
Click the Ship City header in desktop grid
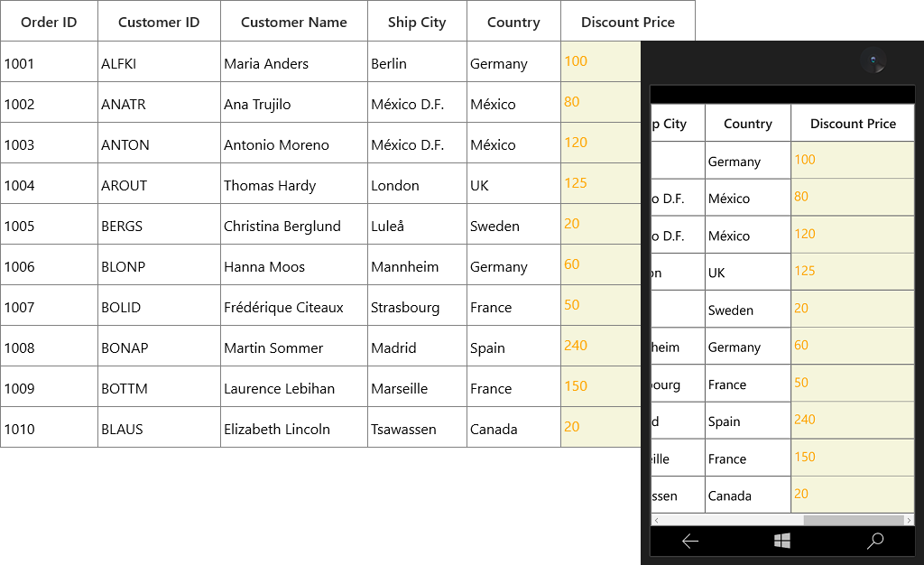(417, 21)
